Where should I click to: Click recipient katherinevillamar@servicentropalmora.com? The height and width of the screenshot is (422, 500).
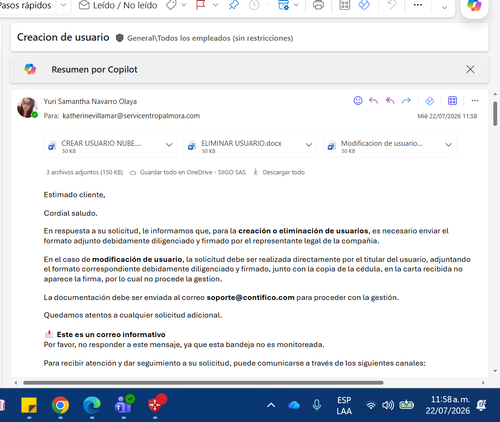pyautogui.click(x=131, y=116)
